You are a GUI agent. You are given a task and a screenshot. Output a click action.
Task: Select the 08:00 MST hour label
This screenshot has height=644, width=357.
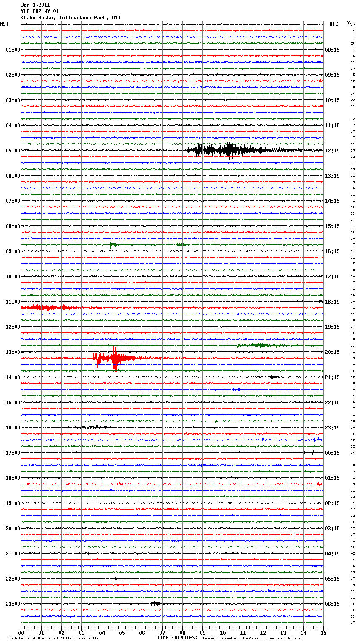pos(13,226)
